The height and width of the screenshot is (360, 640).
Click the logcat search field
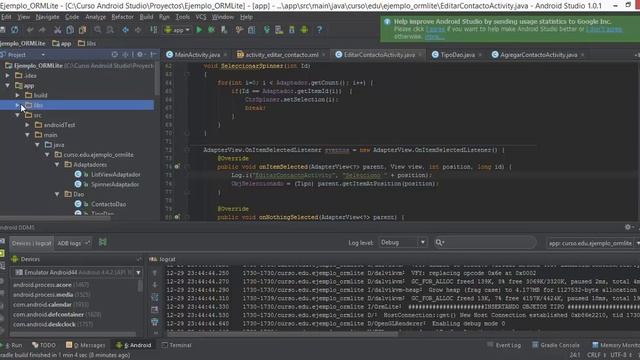tap(484, 242)
